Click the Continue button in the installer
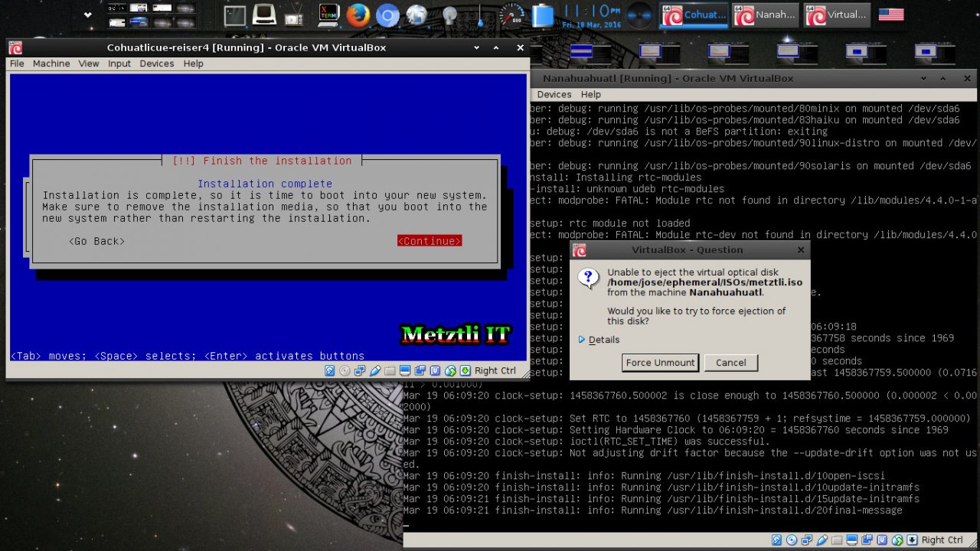This screenshot has width=980, height=551. coord(430,241)
